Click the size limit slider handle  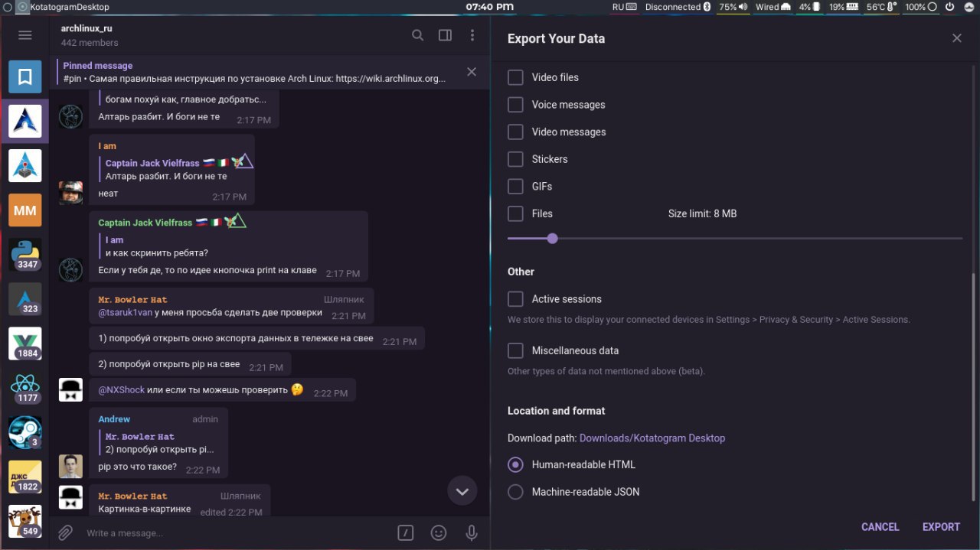552,239
